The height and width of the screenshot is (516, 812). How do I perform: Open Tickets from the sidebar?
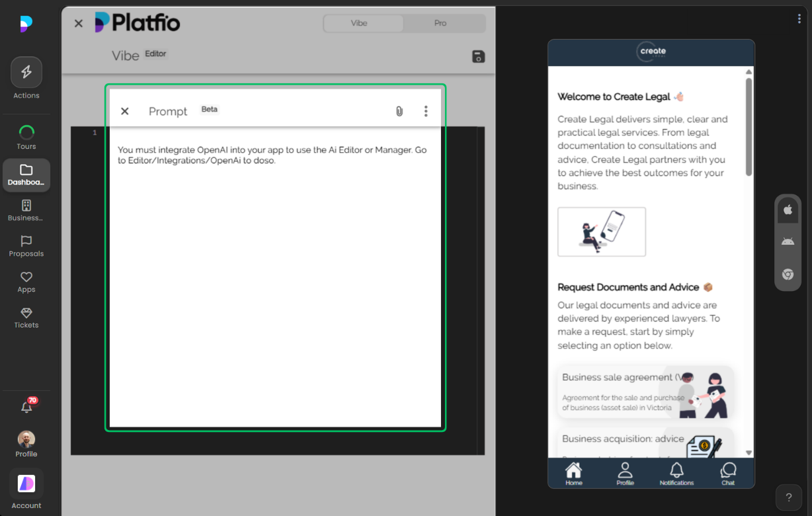pyautogui.click(x=26, y=318)
